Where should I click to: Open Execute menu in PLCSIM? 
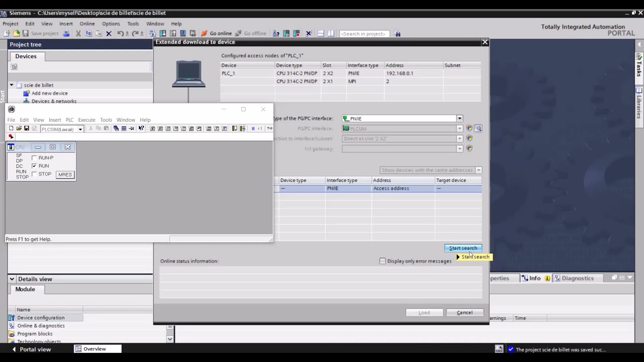[x=87, y=120]
